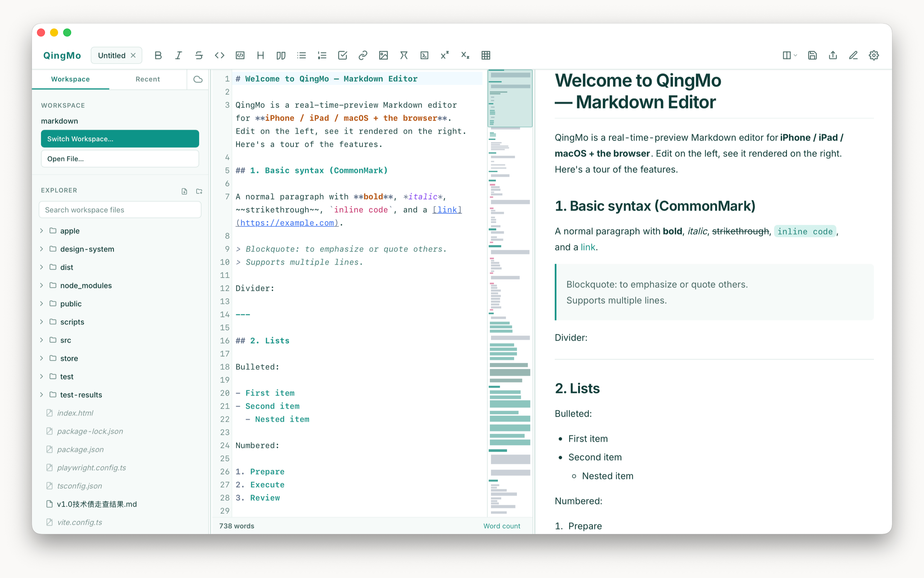Expand the src folder chevron
The width and height of the screenshot is (924, 578).
coord(42,340)
